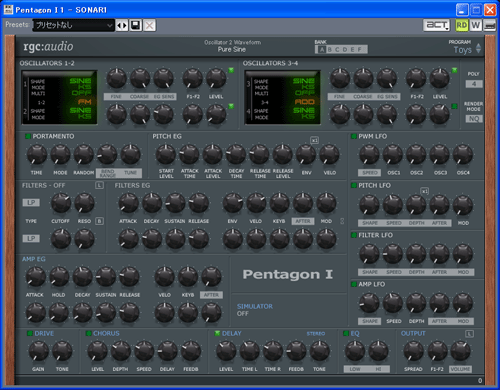
Task: Toggle the AMP LFO enable LED
Action: (x=354, y=284)
